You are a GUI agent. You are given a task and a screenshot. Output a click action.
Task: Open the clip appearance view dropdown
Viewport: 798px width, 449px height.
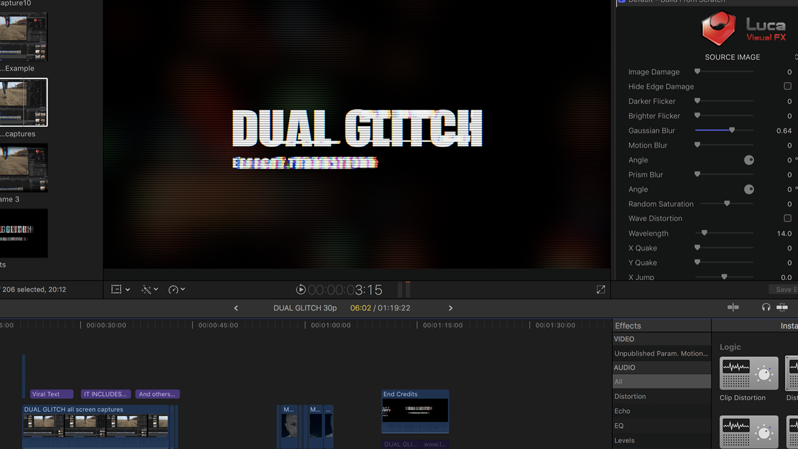[120, 290]
